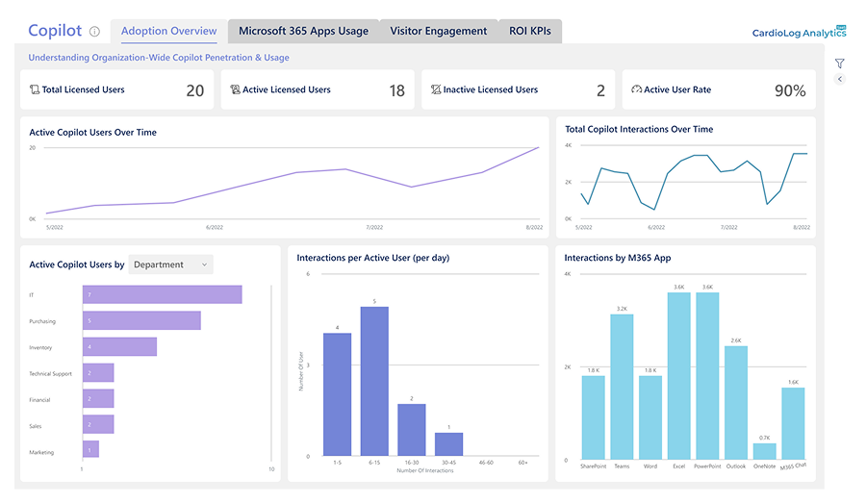Select the OneNote bar in M365 chart
The height and width of the screenshot is (504, 866).
tap(764, 451)
